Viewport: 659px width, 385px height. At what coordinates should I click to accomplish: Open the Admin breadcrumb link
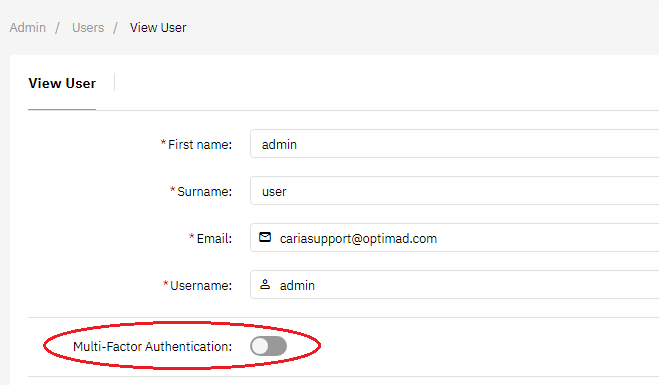[28, 28]
